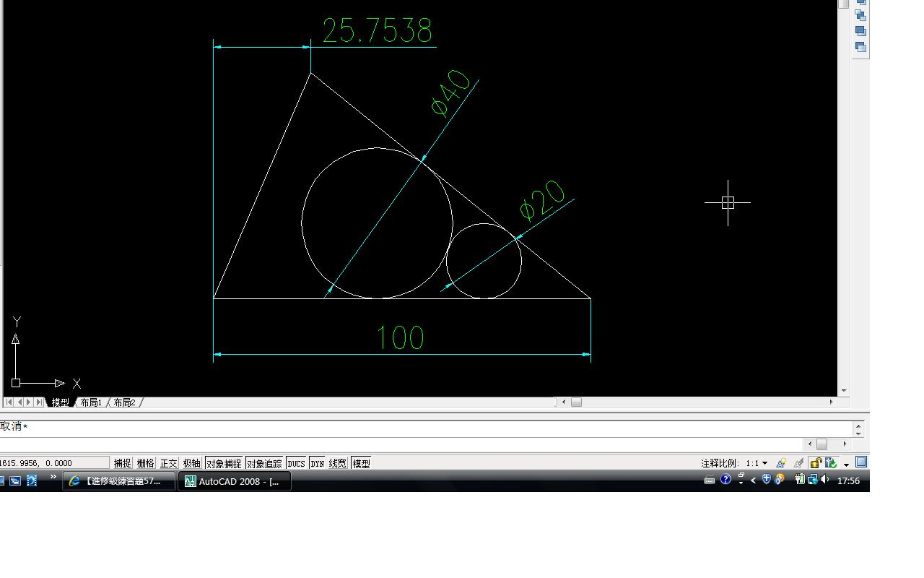Open status bar menu dropdown arrow
The height and width of the screenshot is (578, 924).
[846, 465]
